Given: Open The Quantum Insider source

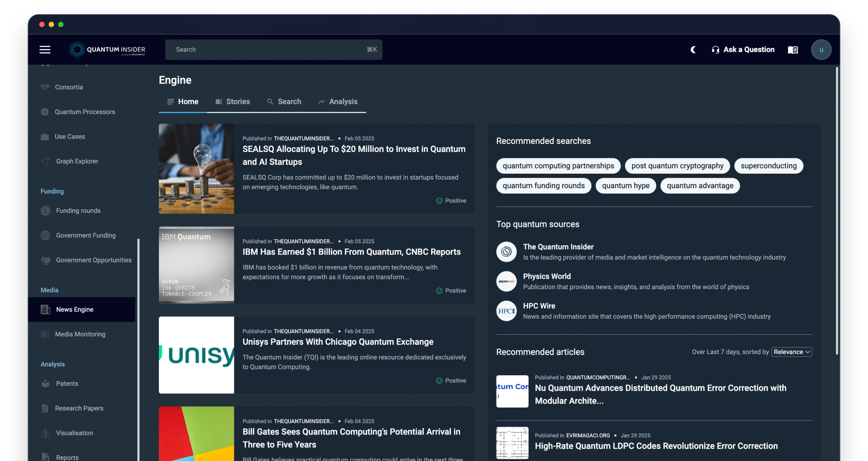Looking at the screenshot, I should [x=558, y=247].
